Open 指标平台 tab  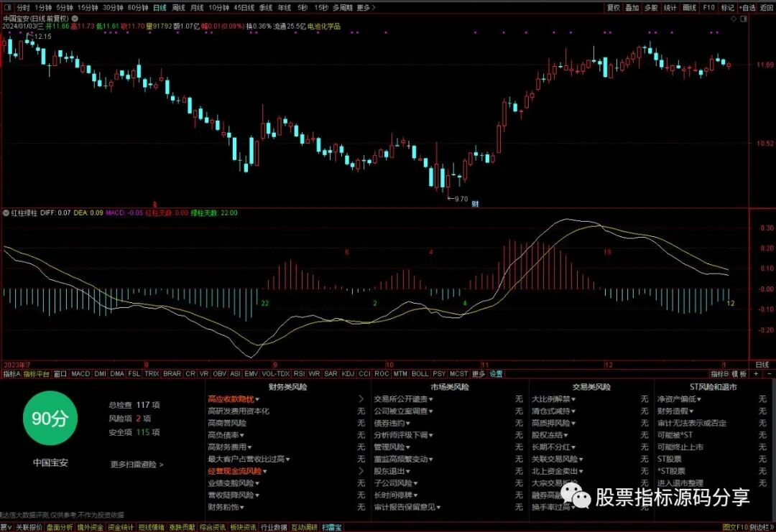coord(36,374)
